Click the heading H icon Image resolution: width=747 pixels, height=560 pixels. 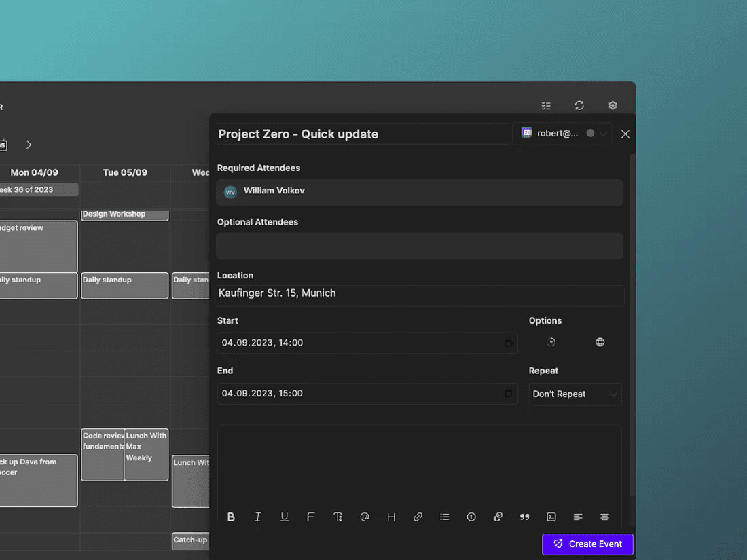[x=391, y=517]
